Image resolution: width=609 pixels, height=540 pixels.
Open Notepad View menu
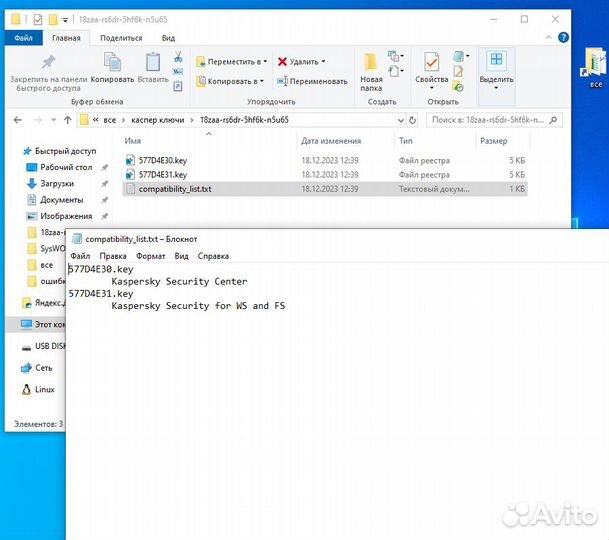pyautogui.click(x=181, y=256)
